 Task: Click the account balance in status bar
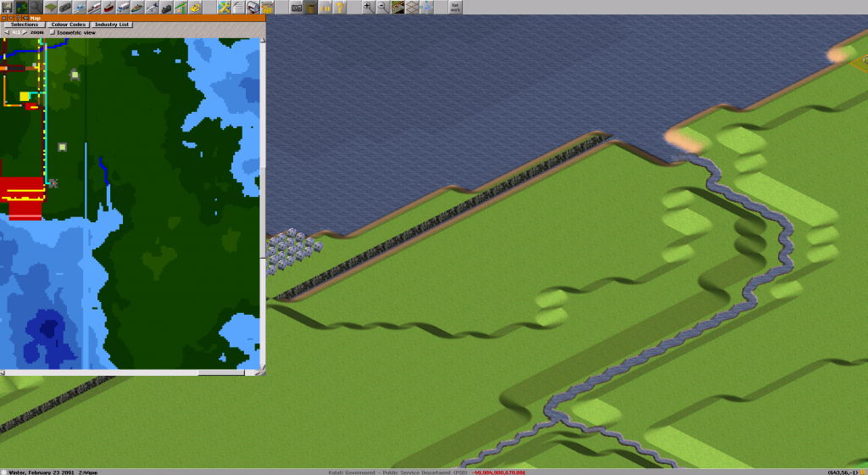click(x=498, y=472)
